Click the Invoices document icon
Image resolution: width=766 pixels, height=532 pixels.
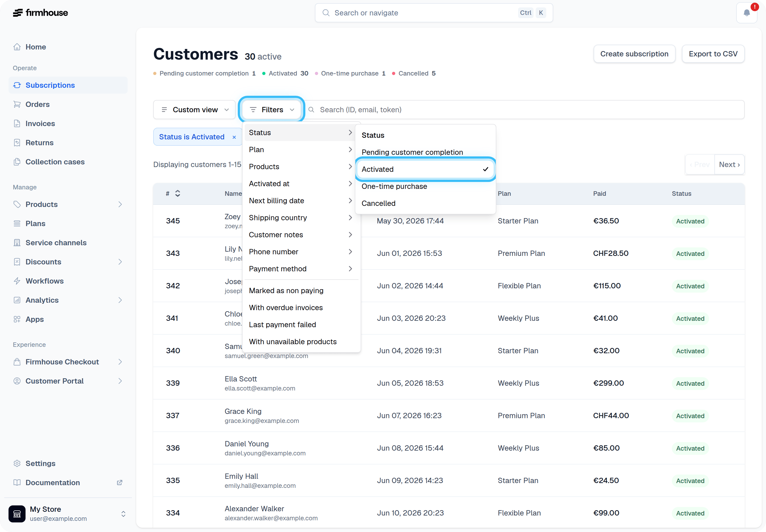point(17,124)
